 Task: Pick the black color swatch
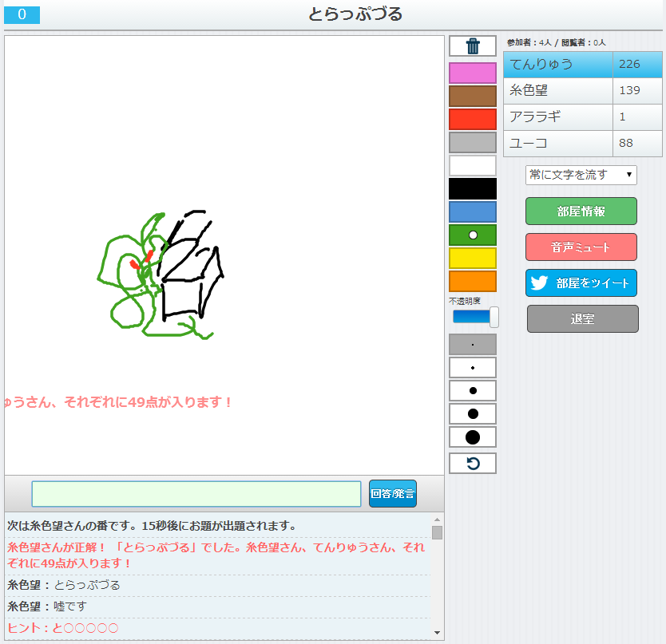472,188
